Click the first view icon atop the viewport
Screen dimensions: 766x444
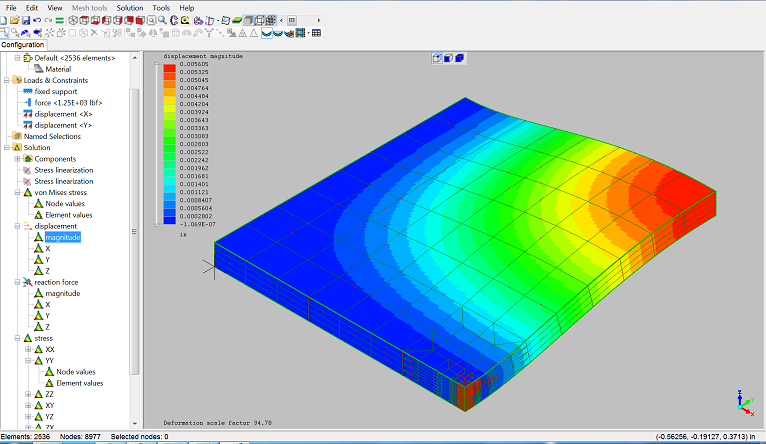pos(437,58)
